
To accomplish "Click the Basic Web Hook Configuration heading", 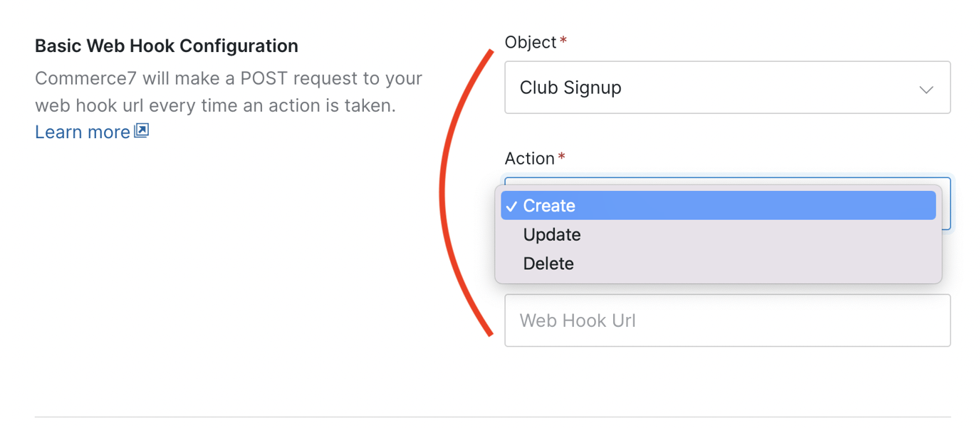I will pos(166,45).
